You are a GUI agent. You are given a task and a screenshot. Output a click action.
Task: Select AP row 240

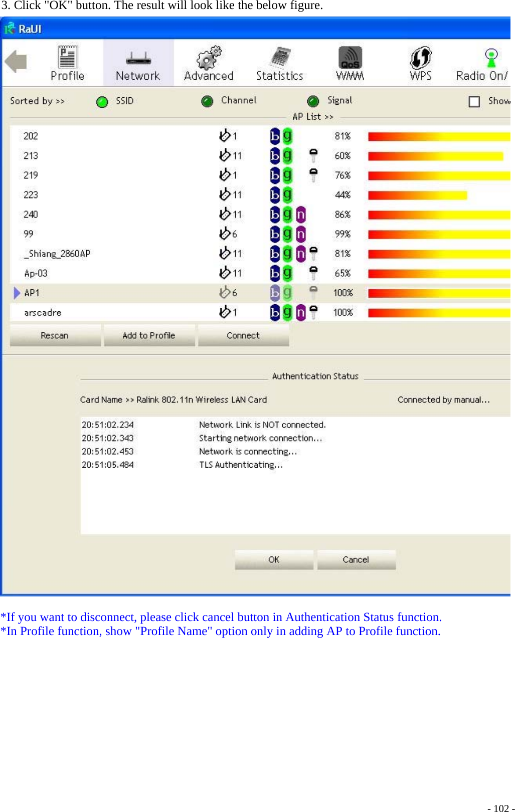click(260, 214)
